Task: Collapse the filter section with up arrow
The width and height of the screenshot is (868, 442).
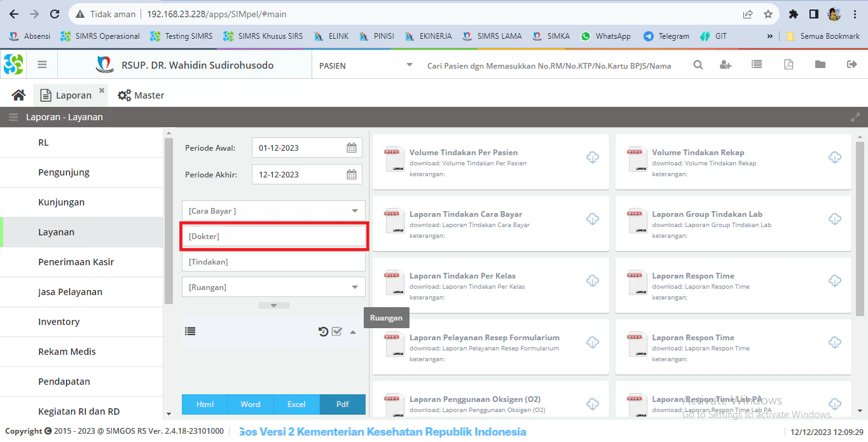Action: (x=353, y=331)
